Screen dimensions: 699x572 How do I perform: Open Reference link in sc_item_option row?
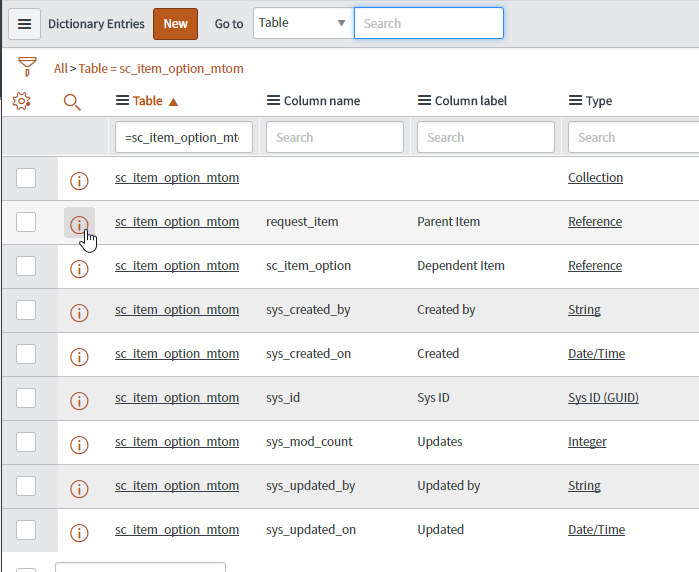[595, 266]
